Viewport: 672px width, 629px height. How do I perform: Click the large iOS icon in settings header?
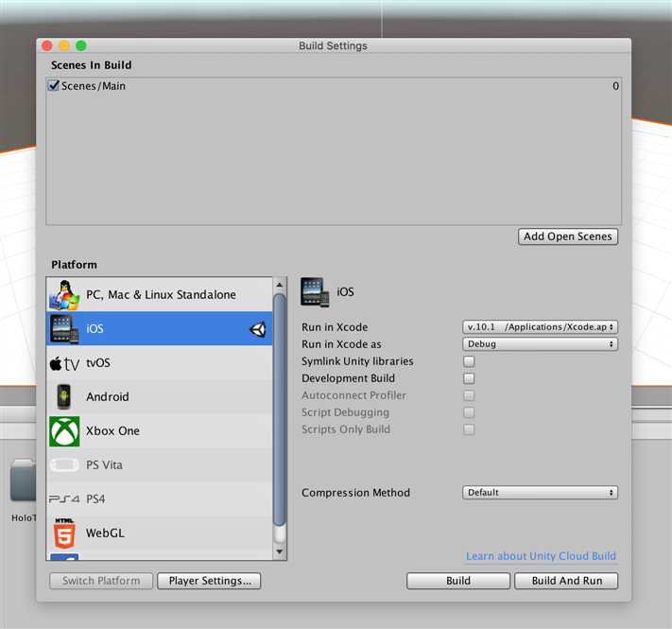point(315,292)
